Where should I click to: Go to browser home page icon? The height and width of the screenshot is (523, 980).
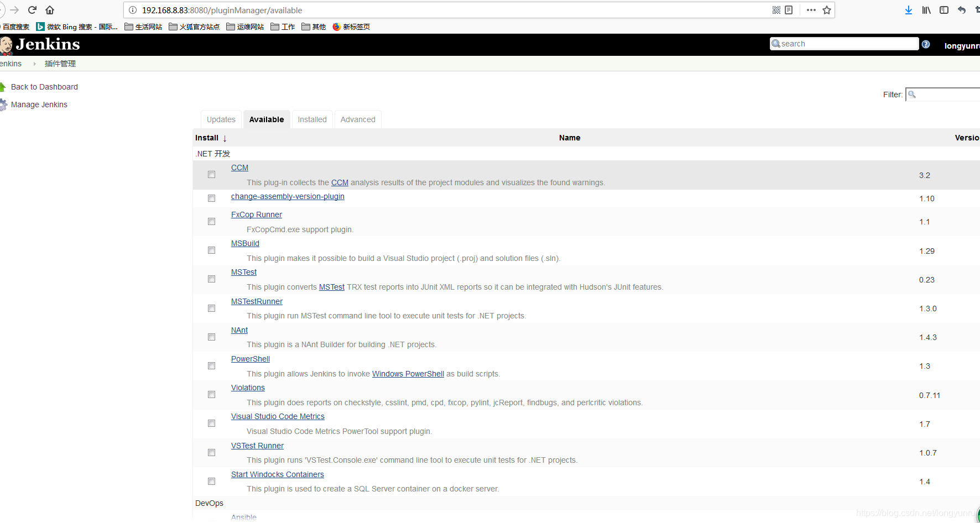[50, 10]
